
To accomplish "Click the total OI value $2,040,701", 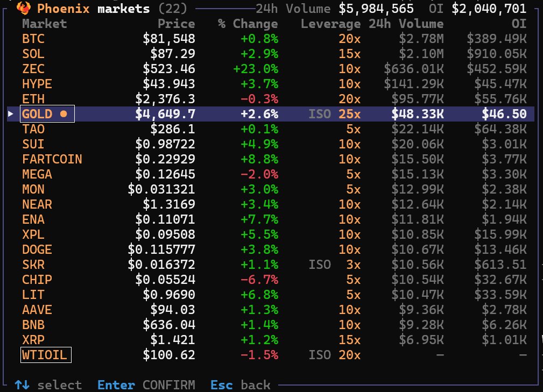I will coord(489,8).
